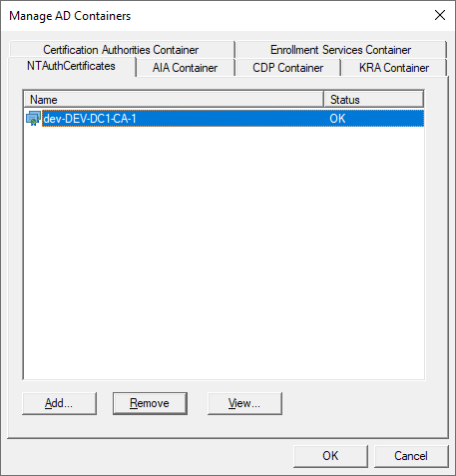456x476 pixels.
Task: Select the NTAuthCertificates tab
Action: coord(71,66)
